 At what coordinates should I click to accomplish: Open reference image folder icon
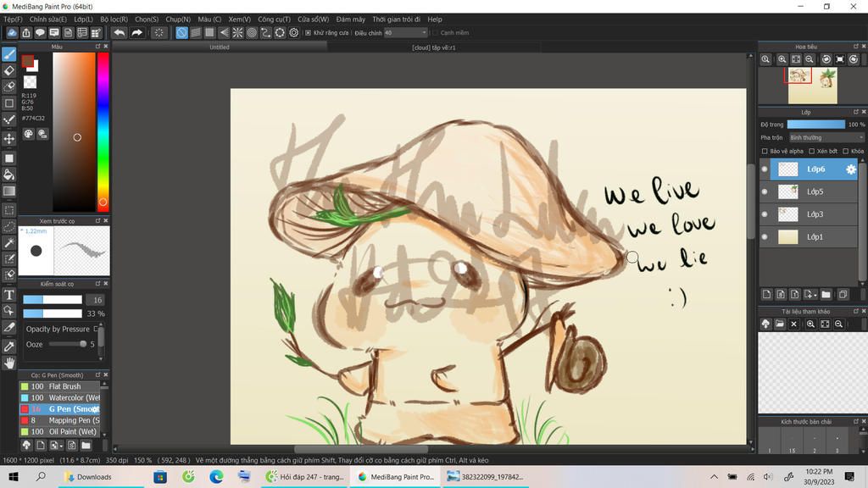(780, 324)
